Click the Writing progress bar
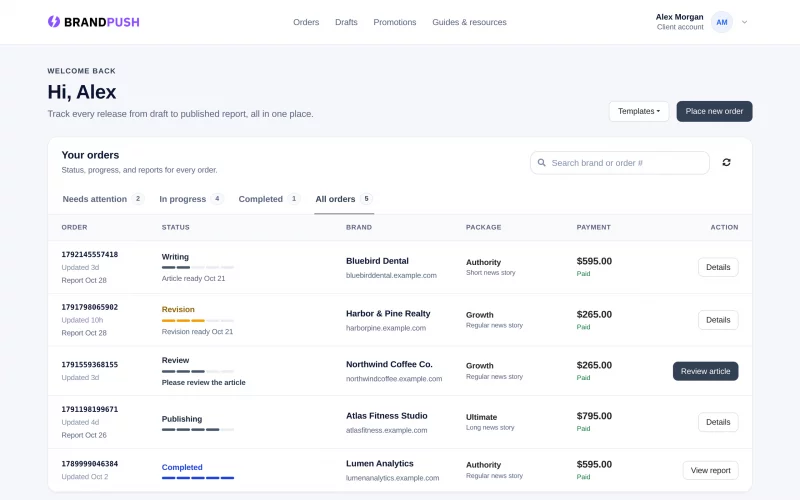 point(198,267)
